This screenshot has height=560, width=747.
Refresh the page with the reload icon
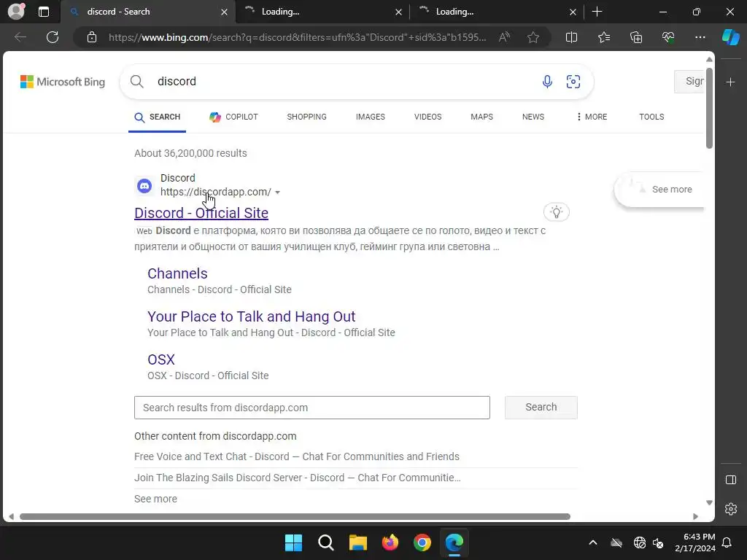[53, 37]
